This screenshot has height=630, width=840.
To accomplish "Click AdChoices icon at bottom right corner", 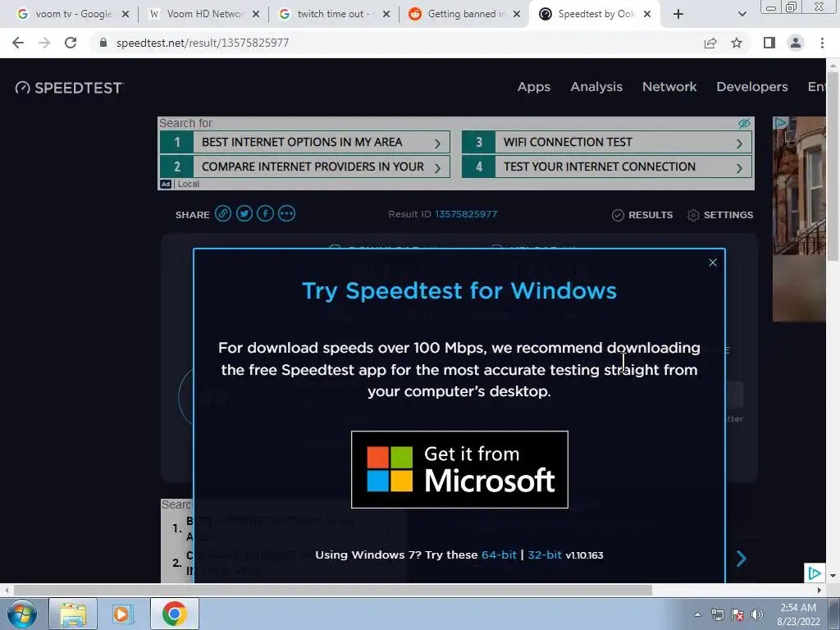I will click(815, 573).
